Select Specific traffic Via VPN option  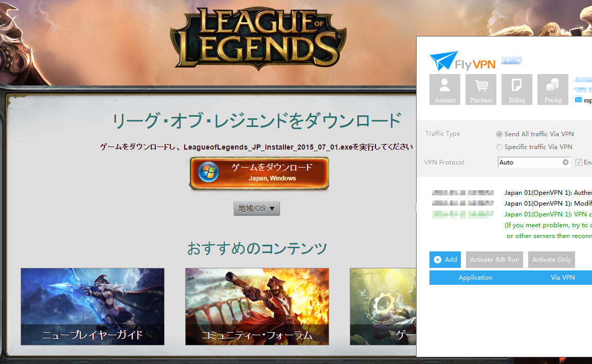click(x=534, y=147)
